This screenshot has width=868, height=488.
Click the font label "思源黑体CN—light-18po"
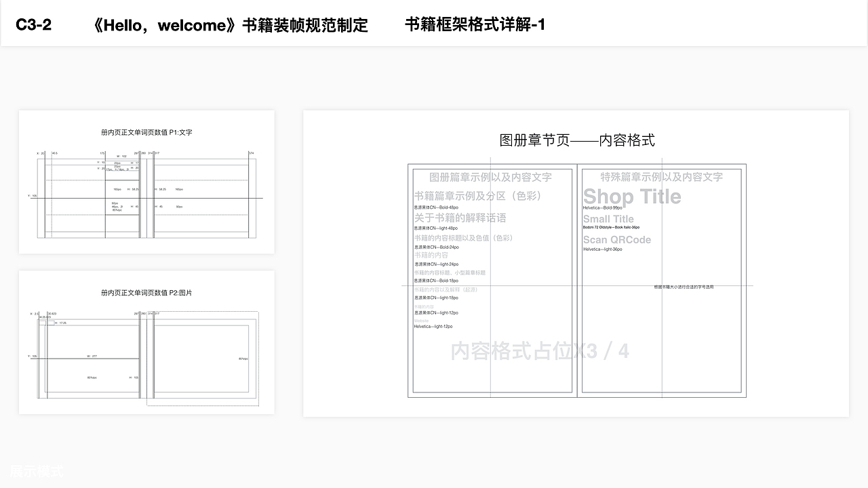[x=436, y=298]
